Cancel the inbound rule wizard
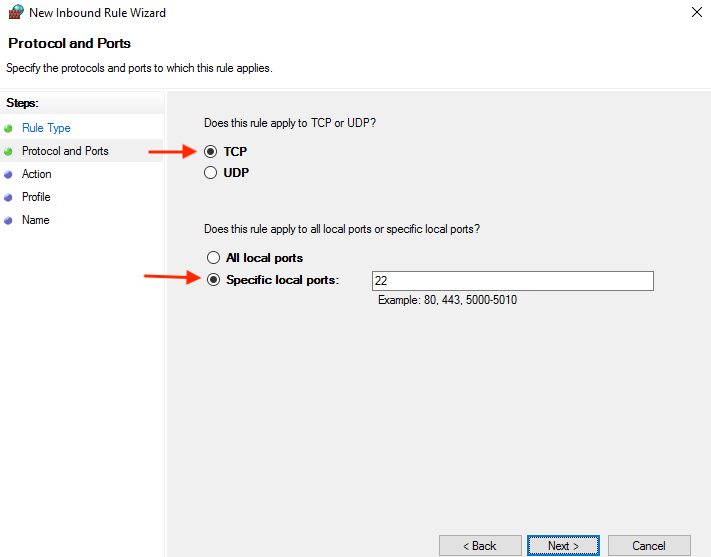Viewport: 711px width, 557px height. (649, 546)
